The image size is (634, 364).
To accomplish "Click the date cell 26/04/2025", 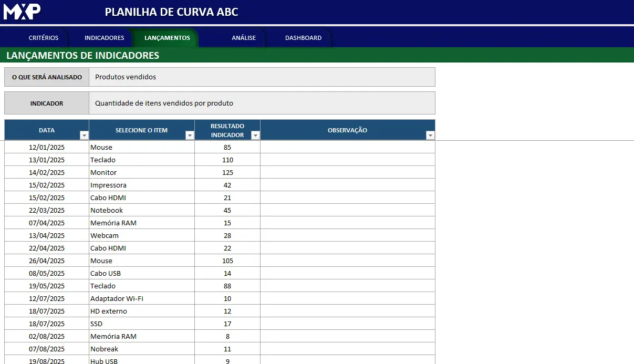I will tap(47, 261).
